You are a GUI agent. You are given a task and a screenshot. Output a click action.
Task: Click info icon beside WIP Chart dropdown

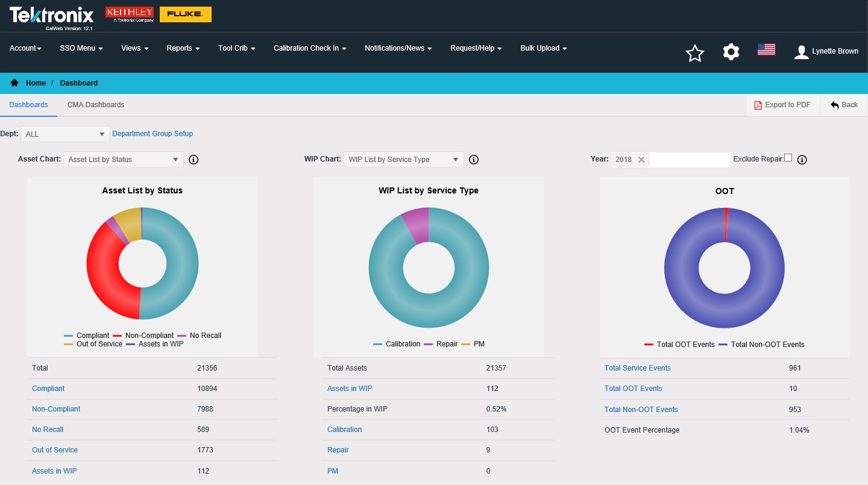point(474,160)
